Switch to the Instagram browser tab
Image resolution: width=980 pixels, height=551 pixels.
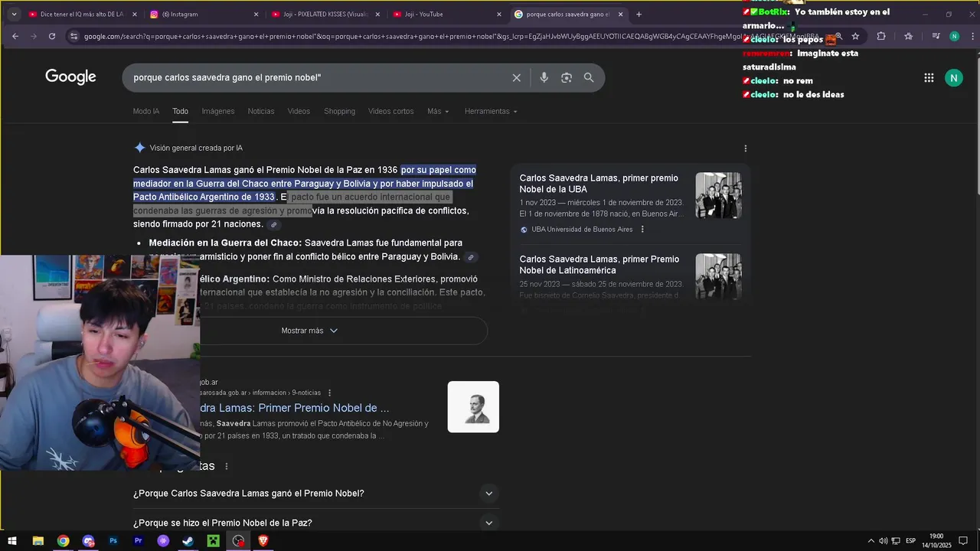(203, 14)
